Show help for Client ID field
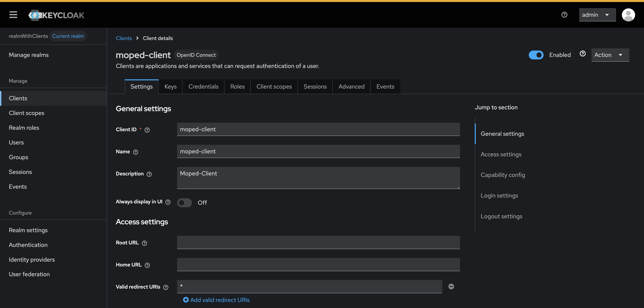Viewport: 644px width, 308px height. [x=147, y=130]
